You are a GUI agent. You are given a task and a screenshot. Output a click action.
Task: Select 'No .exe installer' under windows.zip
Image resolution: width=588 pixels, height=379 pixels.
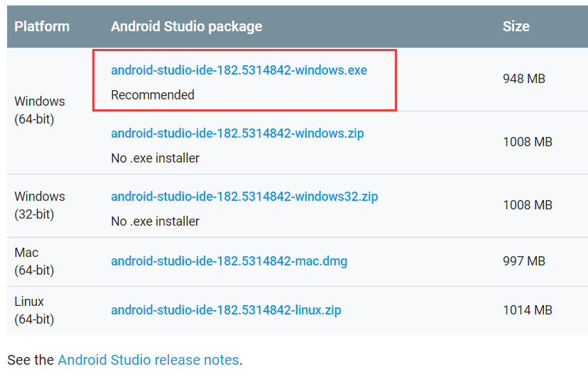point(156,158)
